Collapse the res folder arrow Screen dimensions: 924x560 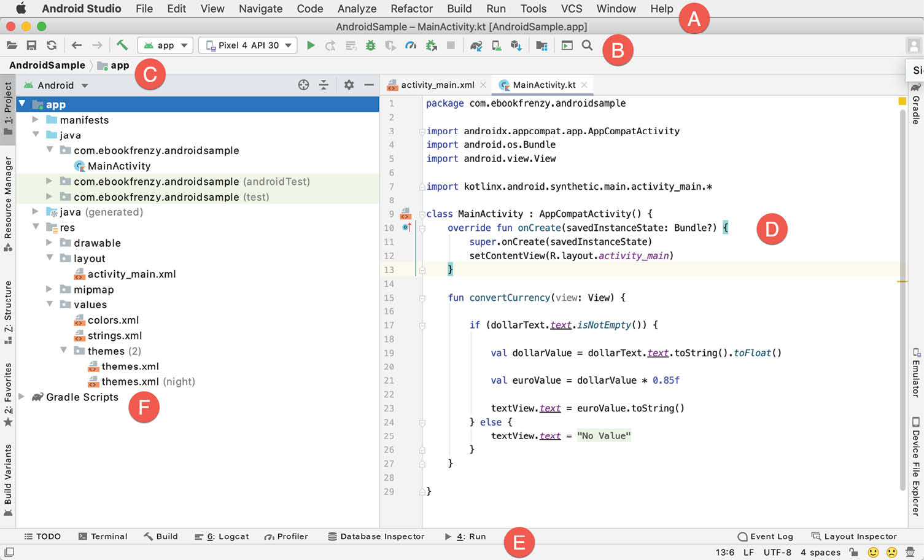coord(36,227)
